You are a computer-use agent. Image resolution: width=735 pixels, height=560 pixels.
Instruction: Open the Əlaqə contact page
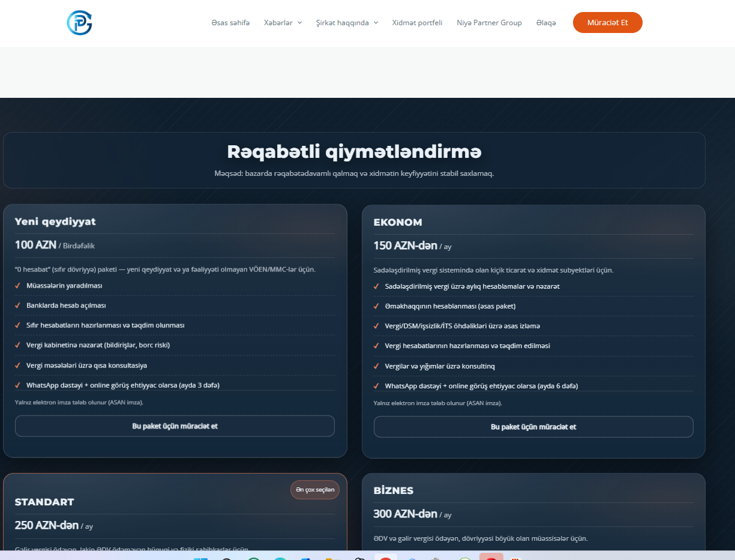pyautogui.click(x=546, y=23)
